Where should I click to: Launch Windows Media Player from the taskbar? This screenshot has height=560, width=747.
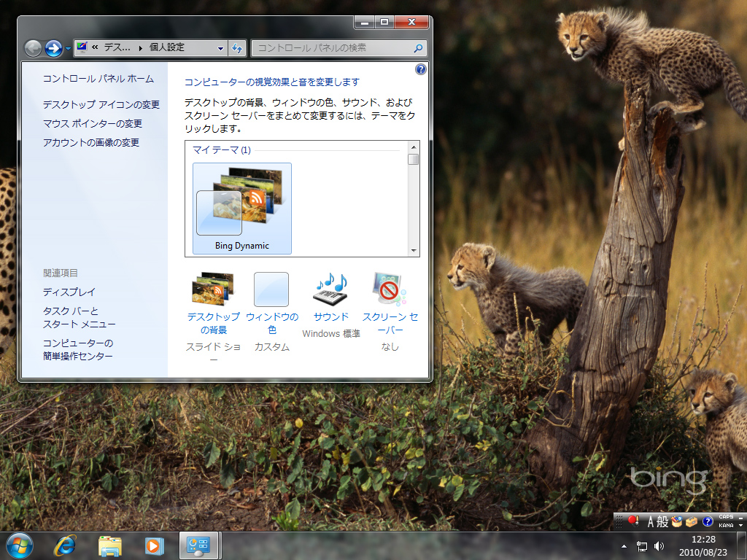pyautogui.click(x=153, y=545)
